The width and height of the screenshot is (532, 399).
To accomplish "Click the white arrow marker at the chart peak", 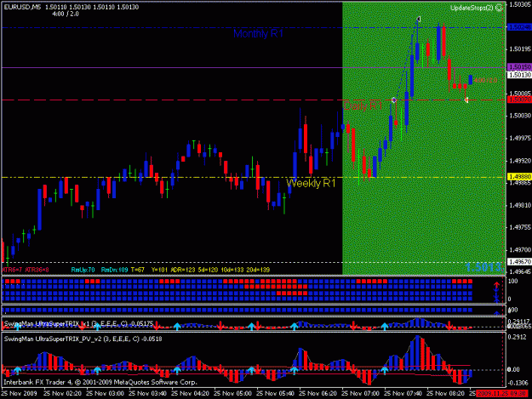I will 418,20.
